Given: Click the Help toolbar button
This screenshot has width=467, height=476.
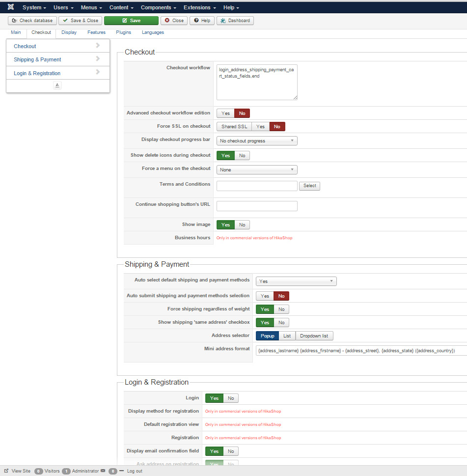Looking at the screenshot, I should coord(202,21).
